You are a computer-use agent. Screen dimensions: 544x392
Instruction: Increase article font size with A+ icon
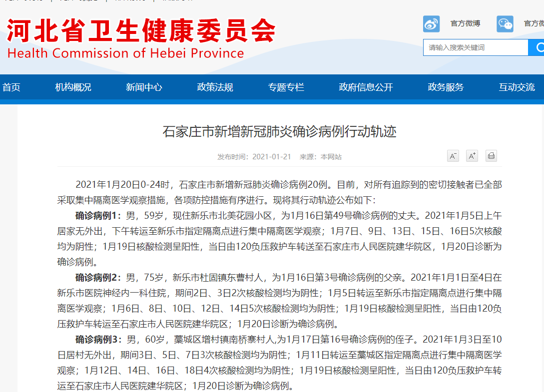pos(472,156)
